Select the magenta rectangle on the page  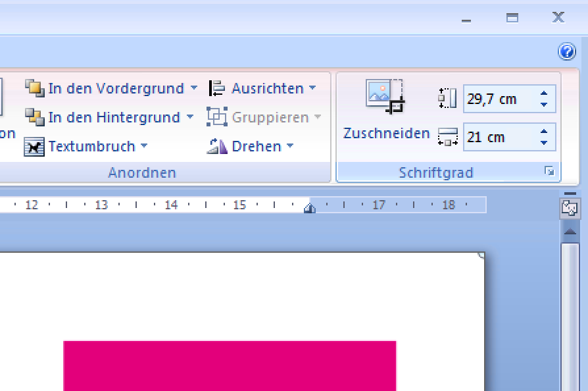point(230,365)
